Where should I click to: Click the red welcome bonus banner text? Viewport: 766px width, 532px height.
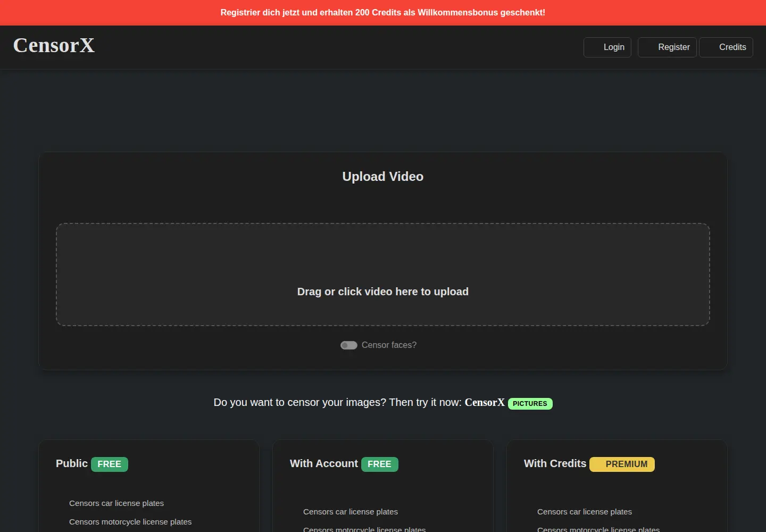click(383, 13)
